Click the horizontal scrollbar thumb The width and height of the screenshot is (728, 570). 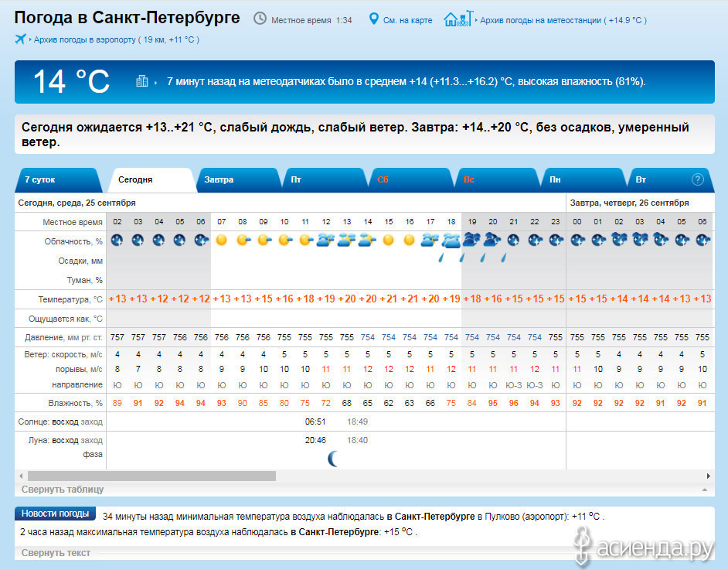151,476
